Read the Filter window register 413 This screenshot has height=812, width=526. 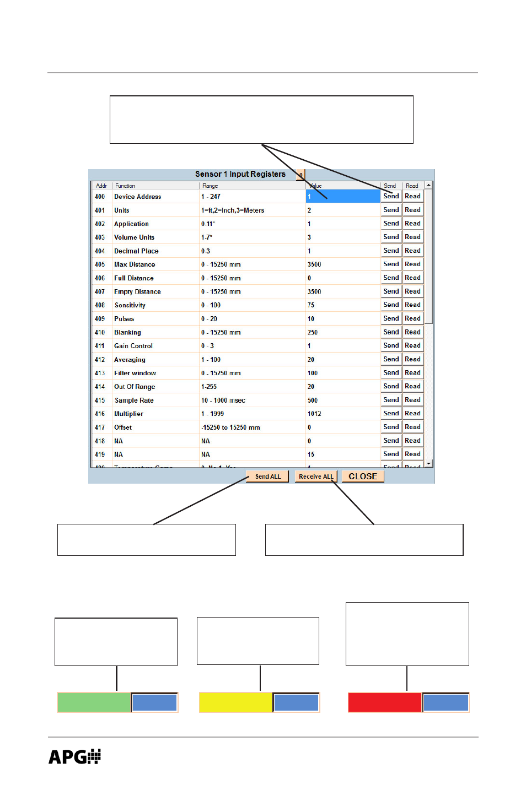point(412,373)
